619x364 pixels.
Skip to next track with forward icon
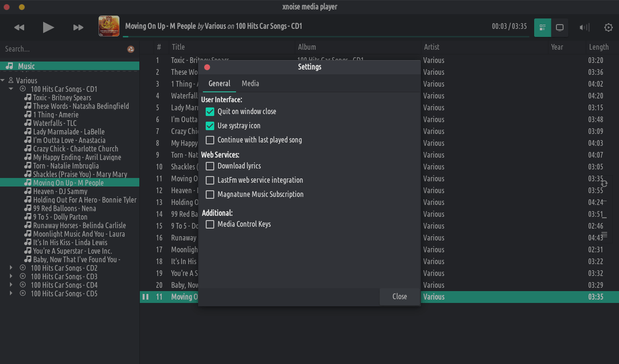click(x=78, y=27)
